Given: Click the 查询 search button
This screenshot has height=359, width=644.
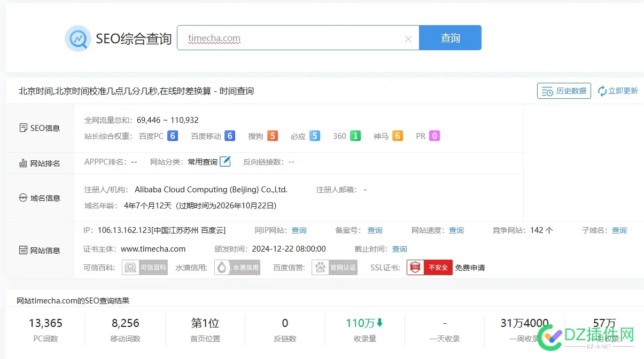Looking at the screenshot, I should tap(450, 38).
